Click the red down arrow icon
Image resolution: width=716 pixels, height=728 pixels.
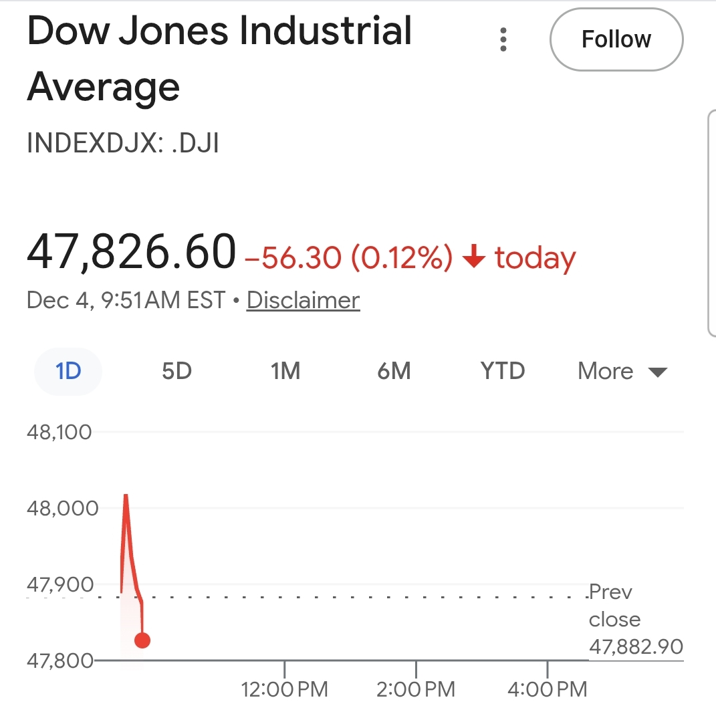pyautogui.click(x=473, y=258)
